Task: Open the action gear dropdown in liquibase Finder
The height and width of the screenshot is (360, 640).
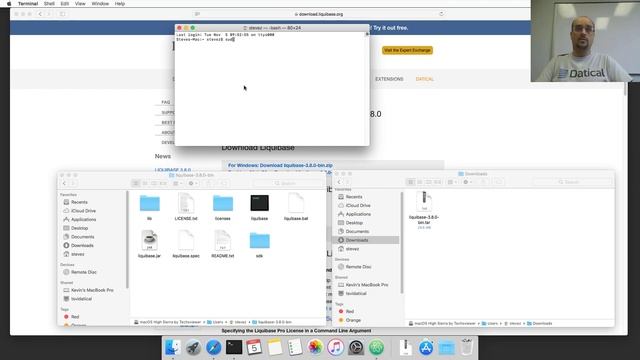Action: point(193,183)
